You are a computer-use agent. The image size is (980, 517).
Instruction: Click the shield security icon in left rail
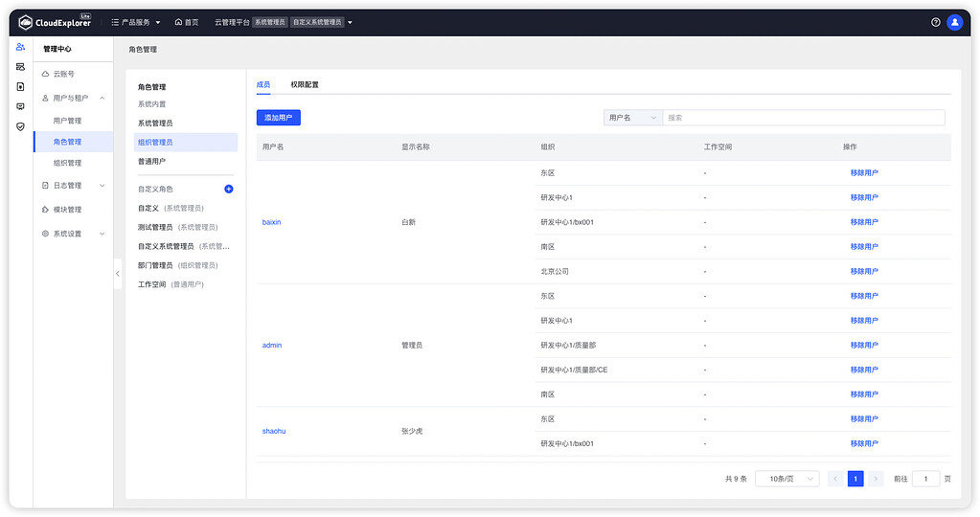tap(20, 126)
